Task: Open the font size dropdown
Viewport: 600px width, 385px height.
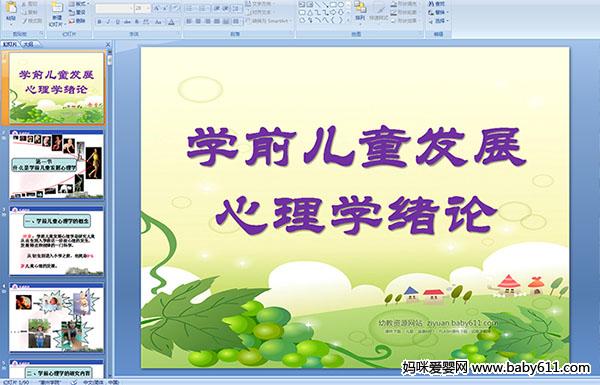Action: coord(142,8)
